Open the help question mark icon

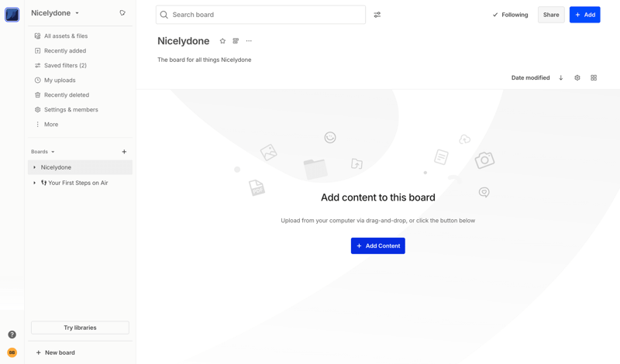point(12,335)
